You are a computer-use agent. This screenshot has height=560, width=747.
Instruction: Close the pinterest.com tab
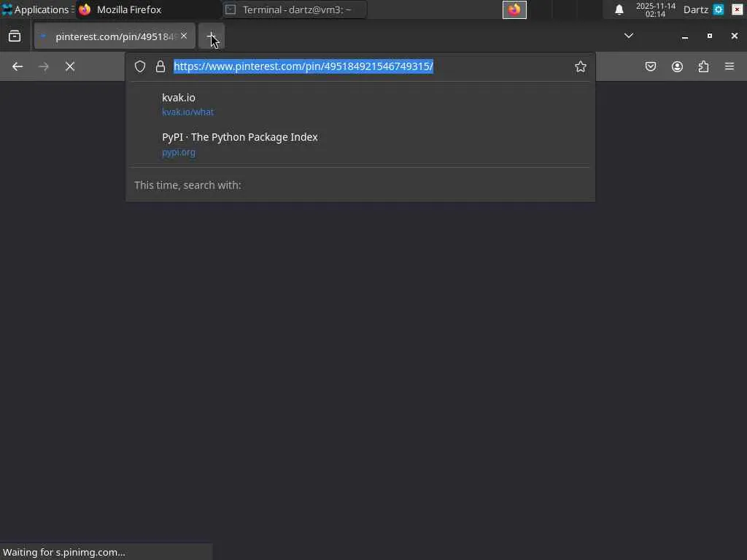tap(184, 36)
